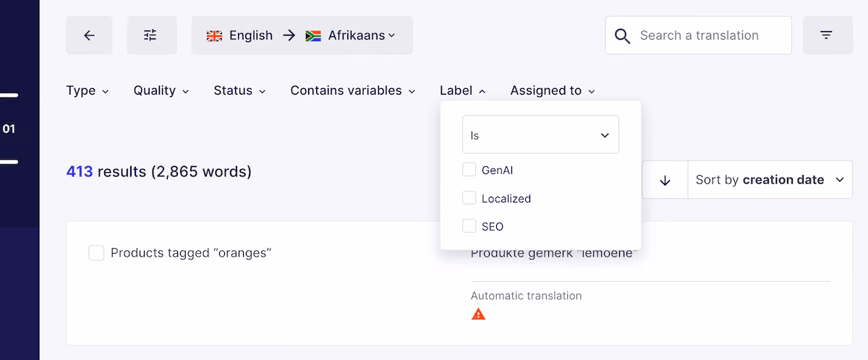868x360 pixels.
Task: Select the Products tagged "oranges" checkbox
Action: click(x=96, y=253)
